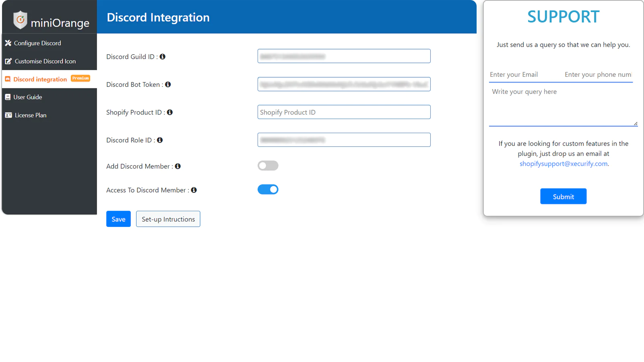Open the License Plan menu item
This screenshot has height=362, width=644.
(50, 115)
